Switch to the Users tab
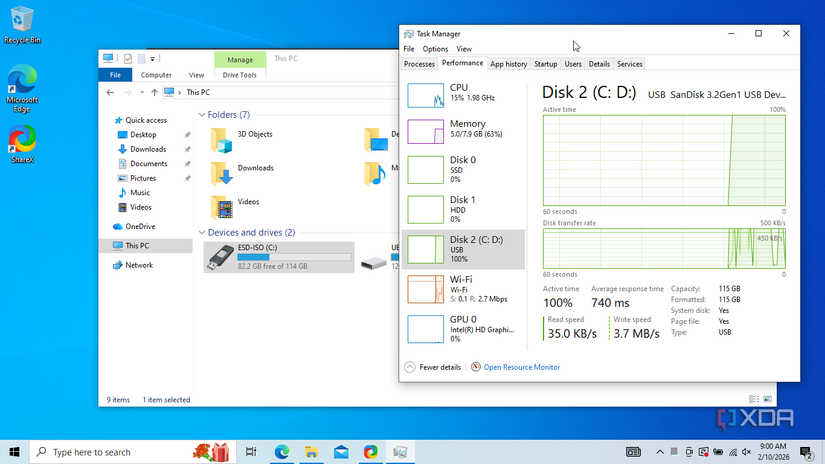Image resolution: width=825 pixels, height=464 pixels. (572, 64)
